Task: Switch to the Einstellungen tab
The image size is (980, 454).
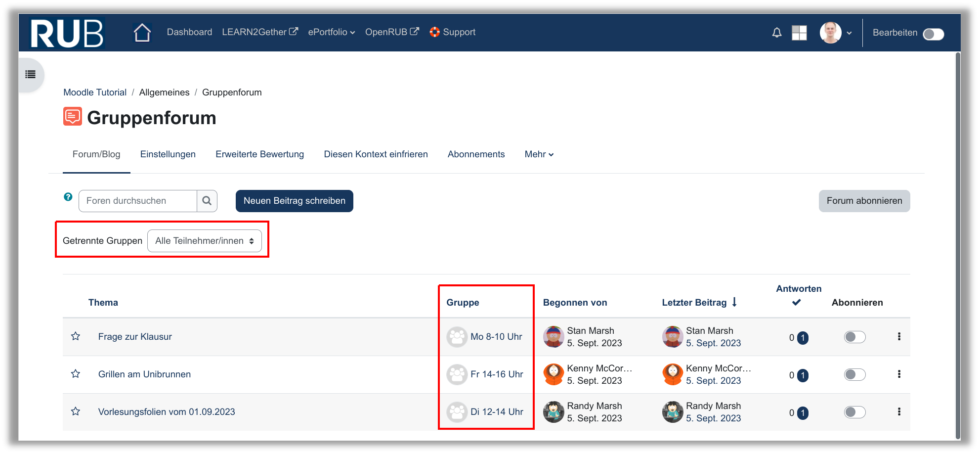Action: pos(168,154)
